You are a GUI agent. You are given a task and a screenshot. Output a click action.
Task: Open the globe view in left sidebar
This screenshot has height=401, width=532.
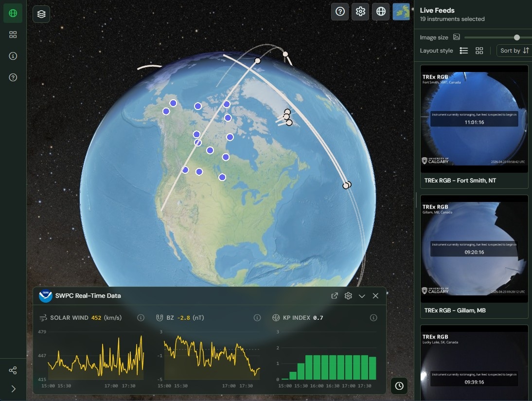pos(13,13)
